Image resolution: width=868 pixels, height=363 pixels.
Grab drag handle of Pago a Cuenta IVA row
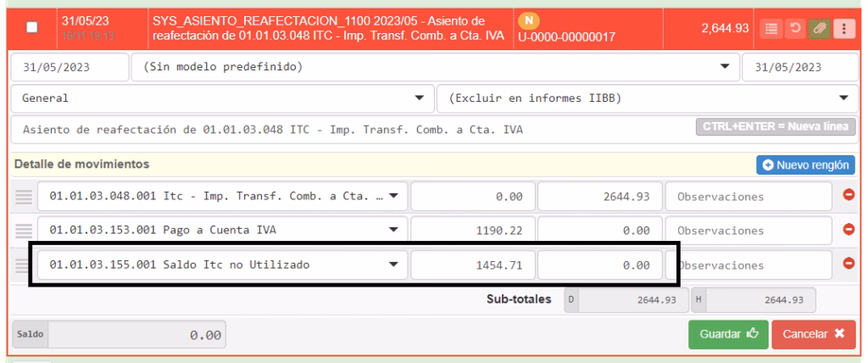pos(24,230)
